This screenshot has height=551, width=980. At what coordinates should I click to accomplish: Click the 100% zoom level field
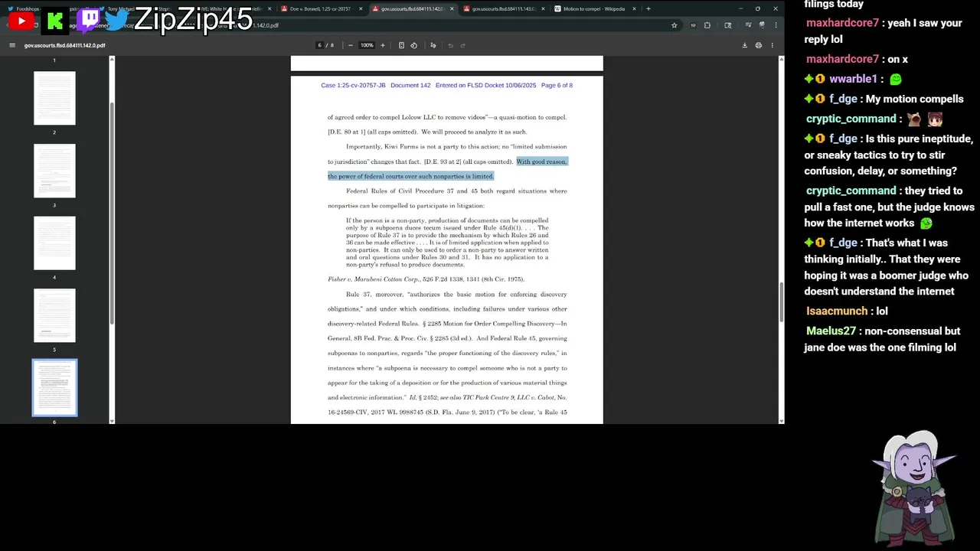(367, 45)
